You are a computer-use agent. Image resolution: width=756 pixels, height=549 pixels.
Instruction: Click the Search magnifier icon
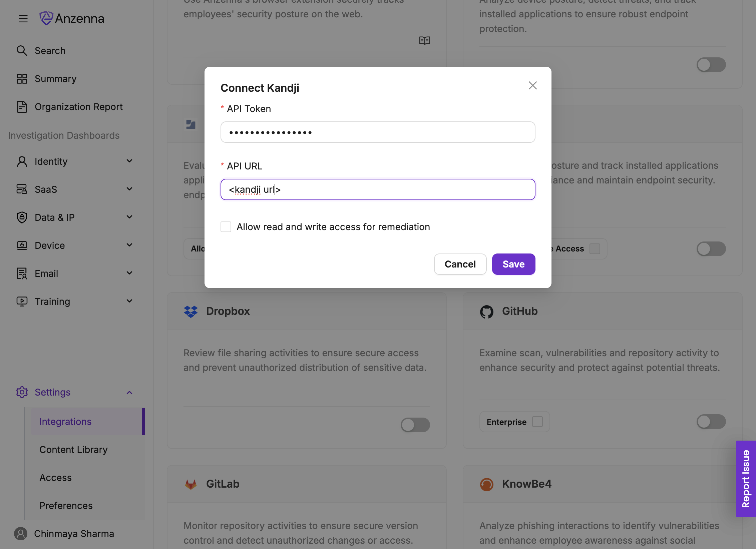[22, 51]
